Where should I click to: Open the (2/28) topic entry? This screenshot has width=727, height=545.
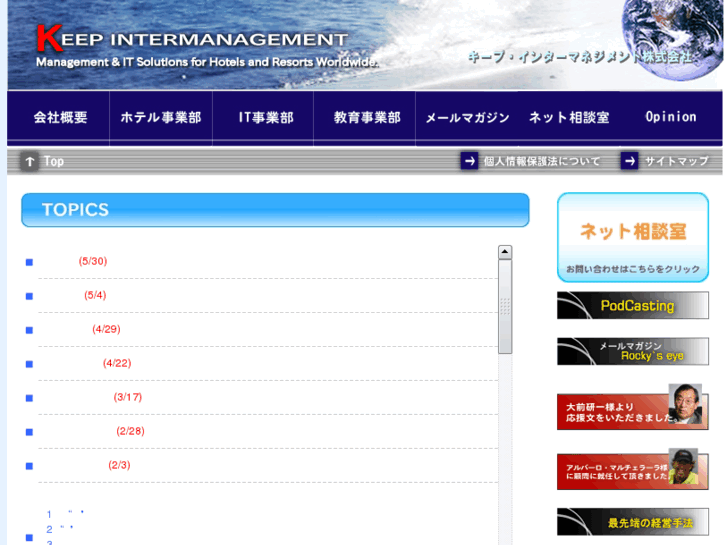click(130, 431)
